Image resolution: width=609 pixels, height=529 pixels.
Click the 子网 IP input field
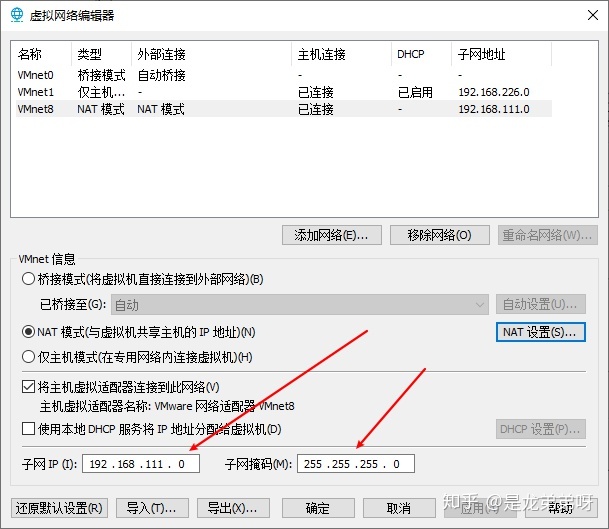(x=141, y=464)
